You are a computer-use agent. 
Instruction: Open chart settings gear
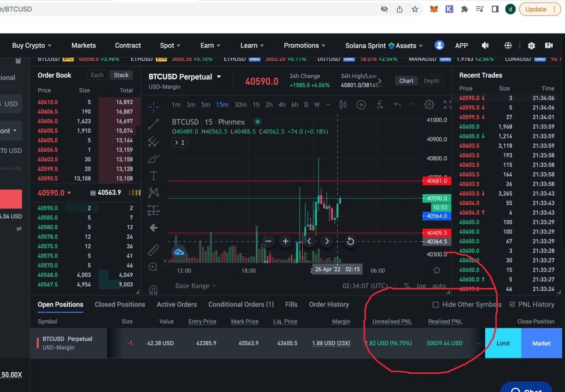(429, 104)
